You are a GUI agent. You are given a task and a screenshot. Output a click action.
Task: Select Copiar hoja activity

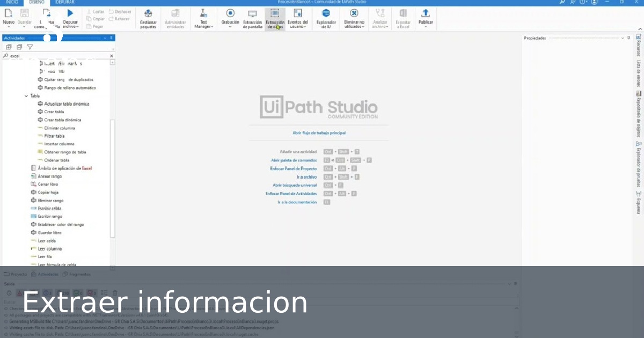click(45, 192)
